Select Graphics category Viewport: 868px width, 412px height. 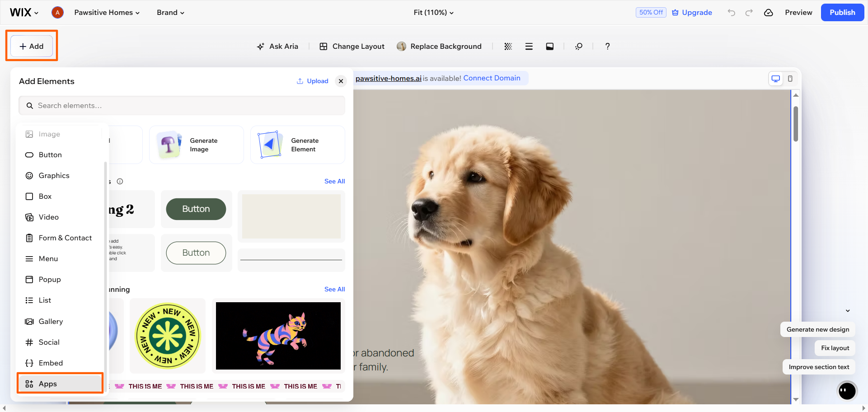(x=60, y=175)
